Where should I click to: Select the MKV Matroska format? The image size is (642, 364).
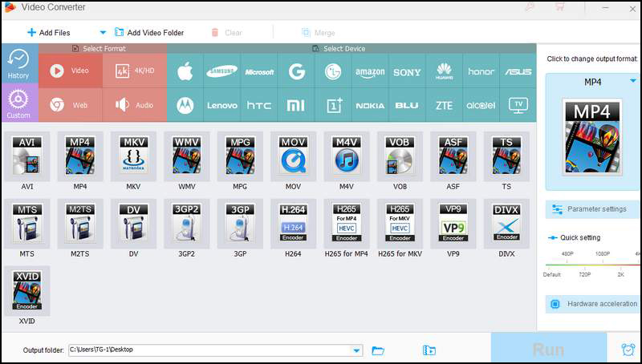click(133, 156)
